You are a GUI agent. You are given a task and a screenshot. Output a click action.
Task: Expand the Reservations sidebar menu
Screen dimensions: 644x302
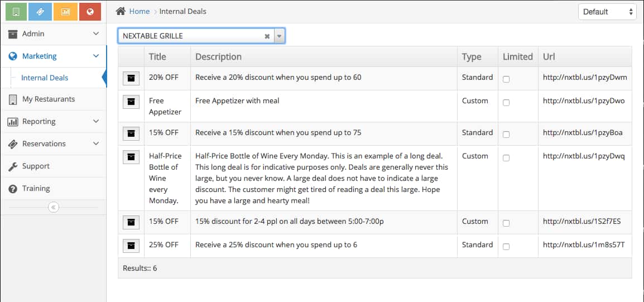(53, 143)
